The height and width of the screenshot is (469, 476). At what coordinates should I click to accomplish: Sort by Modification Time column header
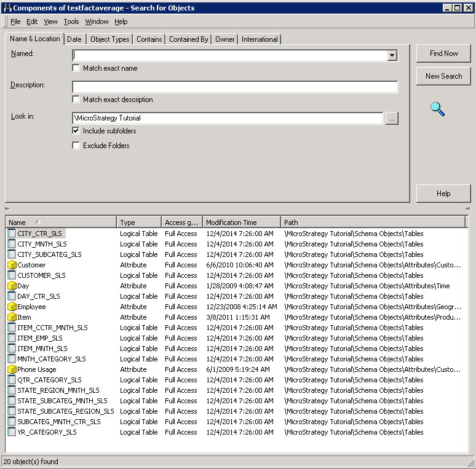242,223
